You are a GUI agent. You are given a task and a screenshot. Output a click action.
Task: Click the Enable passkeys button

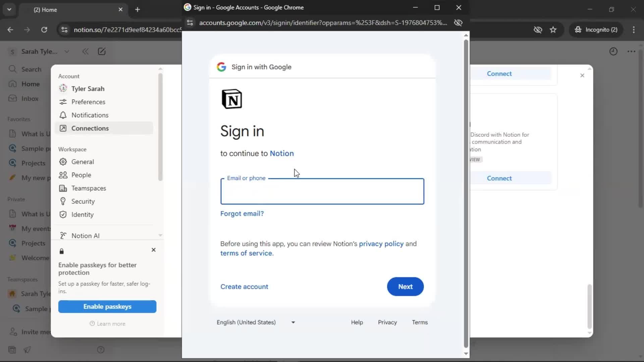(107, 306)
